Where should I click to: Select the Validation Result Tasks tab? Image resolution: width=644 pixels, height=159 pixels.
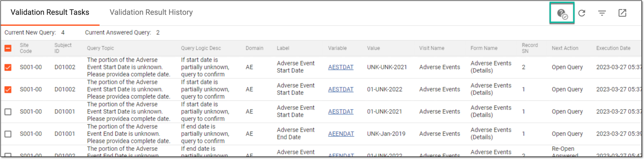click(x=50, y=12)
